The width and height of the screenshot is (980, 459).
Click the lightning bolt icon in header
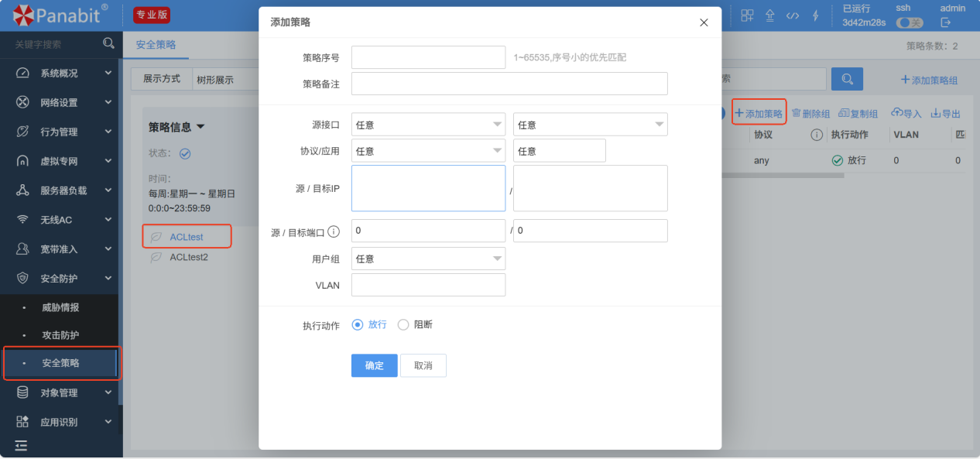tap(815, 16)
